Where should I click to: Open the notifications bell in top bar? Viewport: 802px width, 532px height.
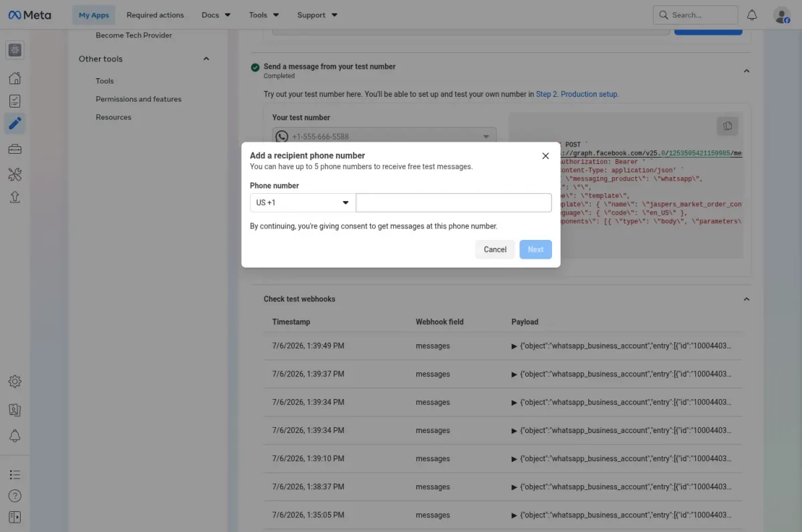coord(752,15)
